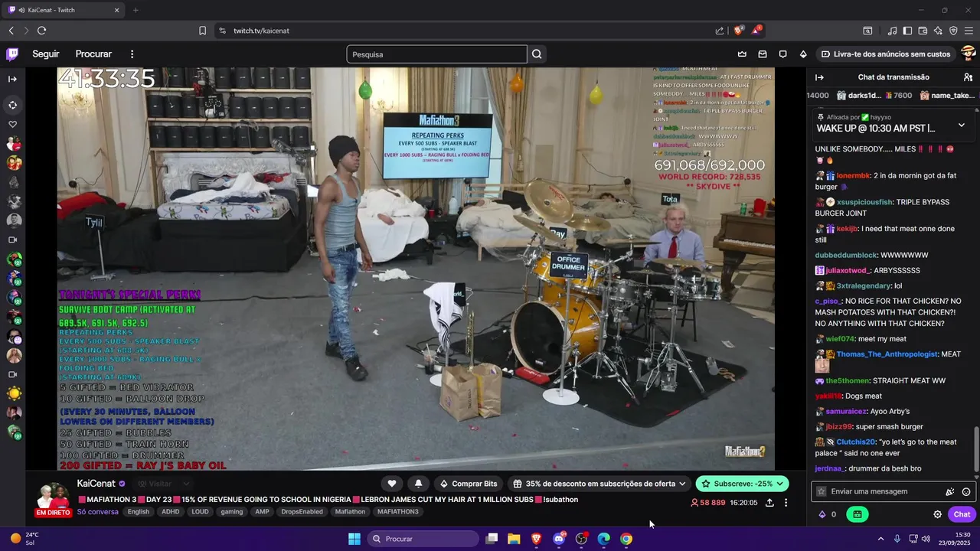This screenshot has width=980, height=551.
Task: Click name_take gifter leaderboard entry
Action: click(947, 96)
